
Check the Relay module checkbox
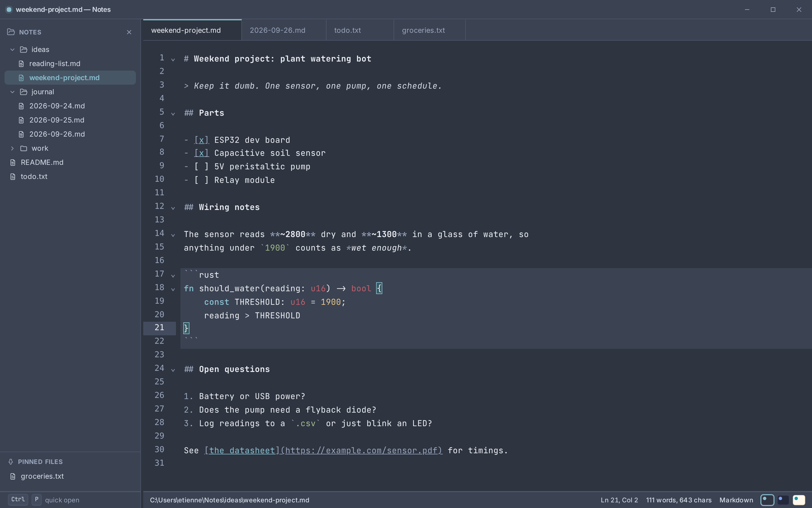202,180
